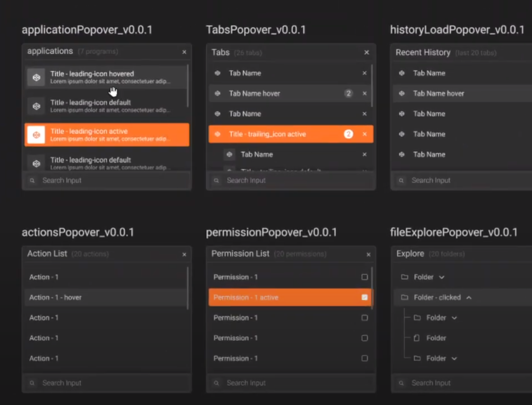
Task: Click the 'Permission List' header title
Action: tap(240, 254)
